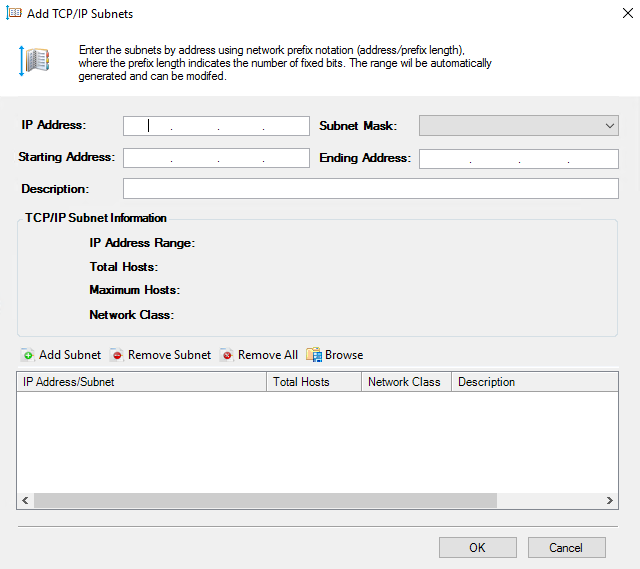Click the Remove All icon
The height and width of the screenshot is (569, 640).
(x=227, y=355)
